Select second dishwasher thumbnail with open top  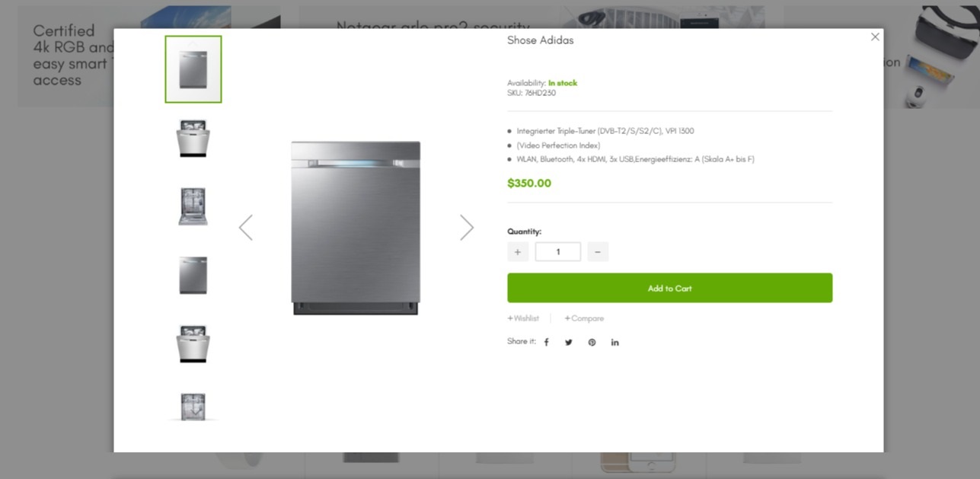(x=193, y=138)
